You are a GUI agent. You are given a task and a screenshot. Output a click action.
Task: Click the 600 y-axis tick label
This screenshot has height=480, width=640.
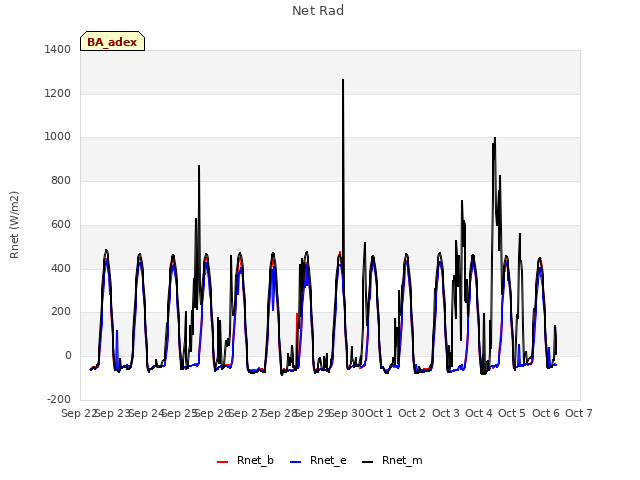click(61, 225)
